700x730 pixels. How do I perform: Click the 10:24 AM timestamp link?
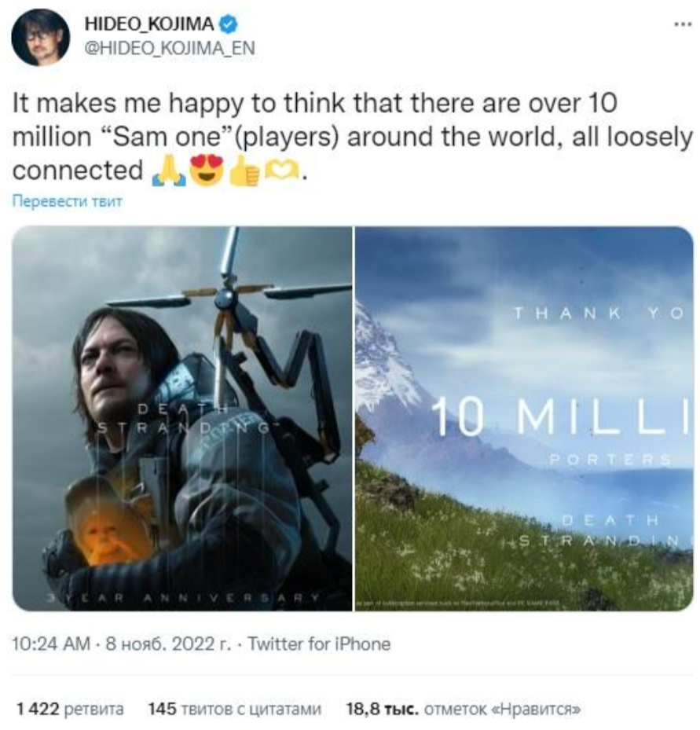(51, 644)
